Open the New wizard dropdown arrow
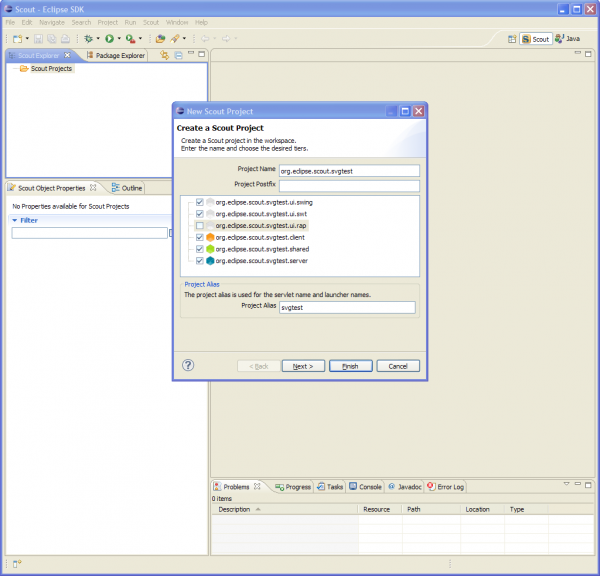The image size is (600, 576). pyautogui.click(x=27, y=39)
